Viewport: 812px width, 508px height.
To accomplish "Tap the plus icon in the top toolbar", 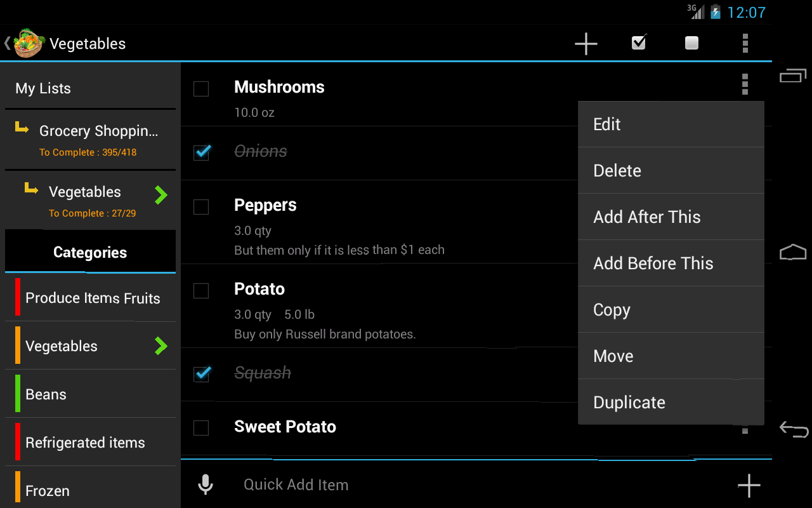I will [586, 43].
